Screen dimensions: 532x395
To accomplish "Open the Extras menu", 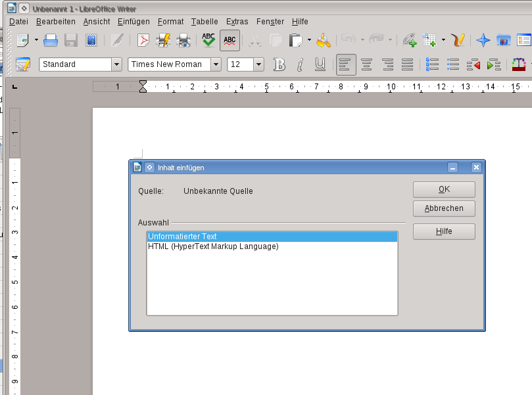I will click(x=237, y=22).
